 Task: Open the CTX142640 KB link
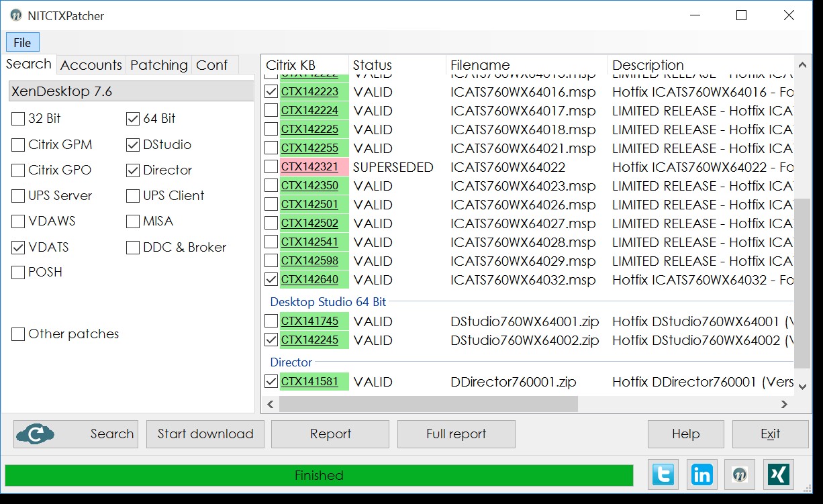pyautogui.click(x=309, y=280)
